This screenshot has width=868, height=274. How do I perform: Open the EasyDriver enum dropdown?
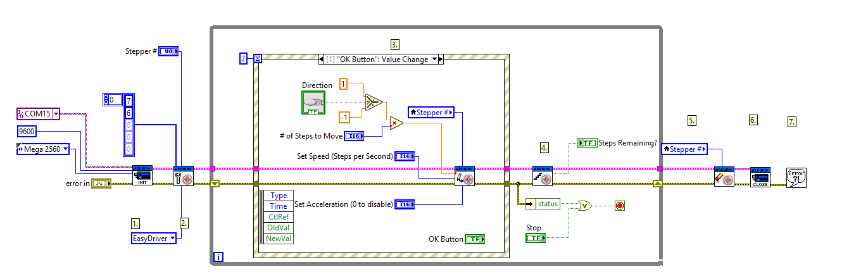point(172,239)
